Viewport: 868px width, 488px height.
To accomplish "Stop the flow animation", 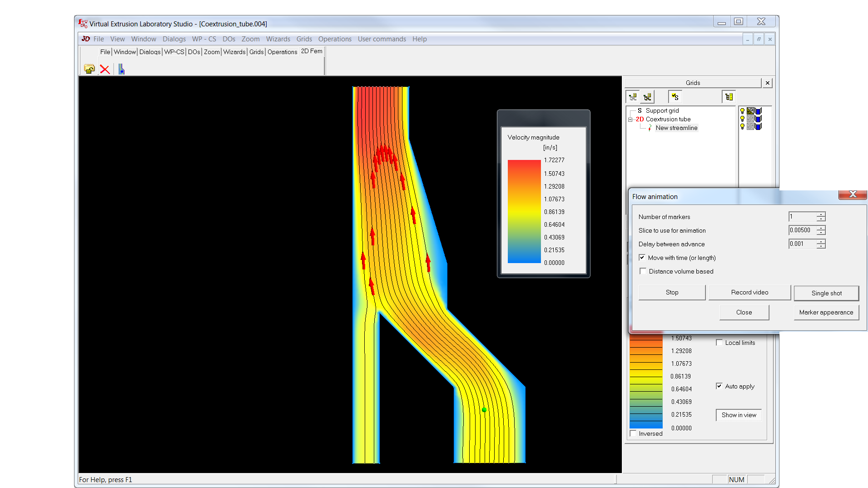I will (672, 293).
